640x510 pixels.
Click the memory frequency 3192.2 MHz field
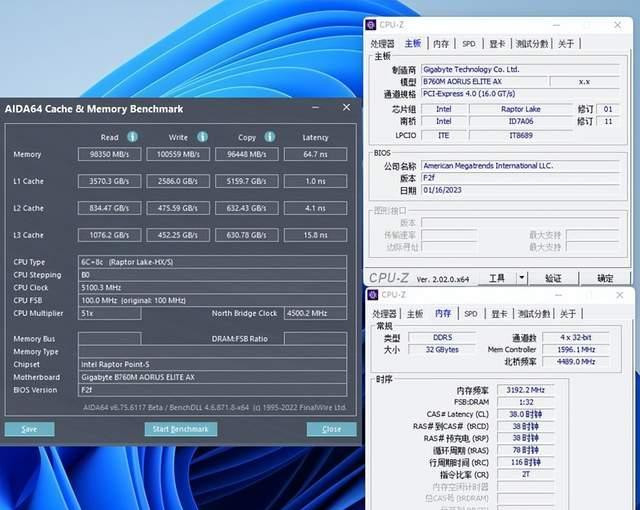point(526,390)
